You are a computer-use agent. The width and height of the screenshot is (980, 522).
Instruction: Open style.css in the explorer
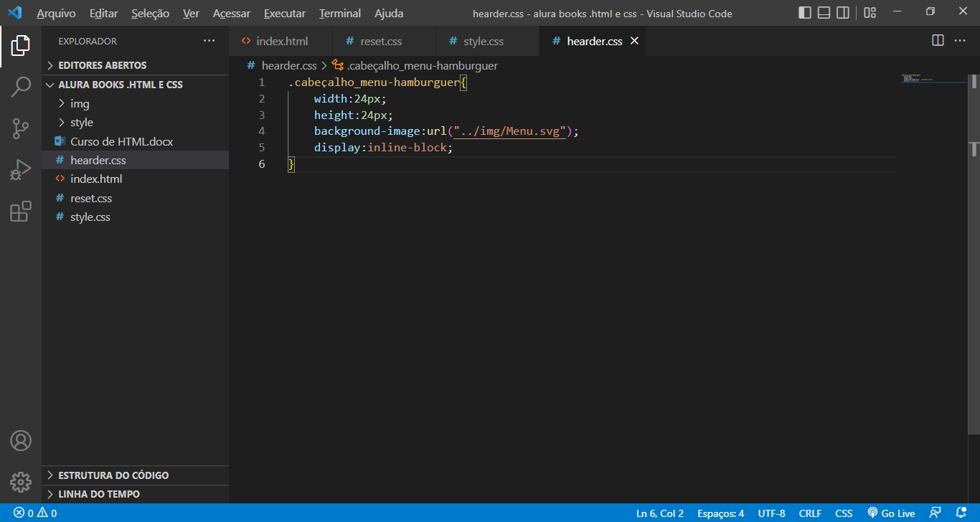(135, 217)
